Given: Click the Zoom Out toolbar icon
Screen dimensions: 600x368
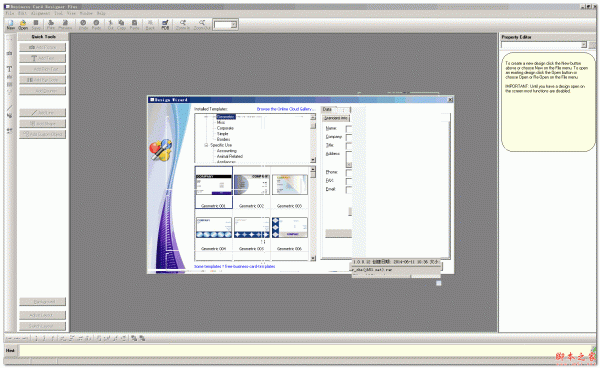Looking at the screenshot, I should point(202,25).
